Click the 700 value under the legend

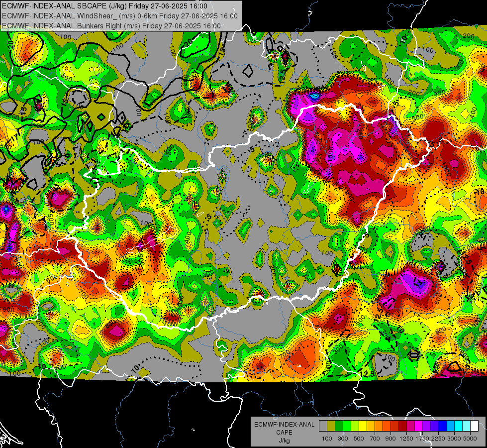click(375, 439)
